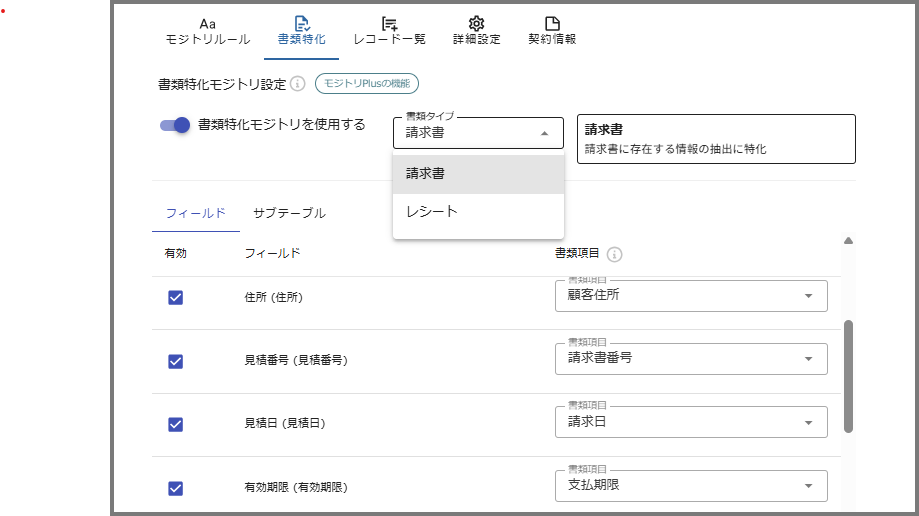Switch to the サブテーブル tab
Image resolution: width=919 pixels, height=516 pixels.
pyautogui.click(x=289, y=213)
